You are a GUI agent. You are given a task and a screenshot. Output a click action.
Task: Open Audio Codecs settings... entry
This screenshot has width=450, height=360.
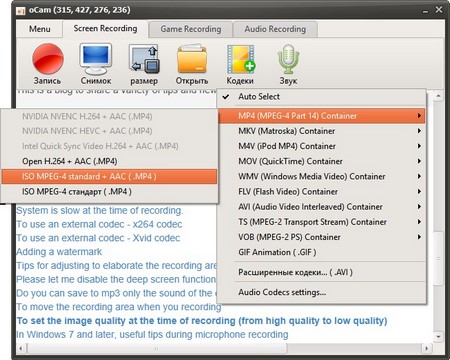(x=321, y=292)
